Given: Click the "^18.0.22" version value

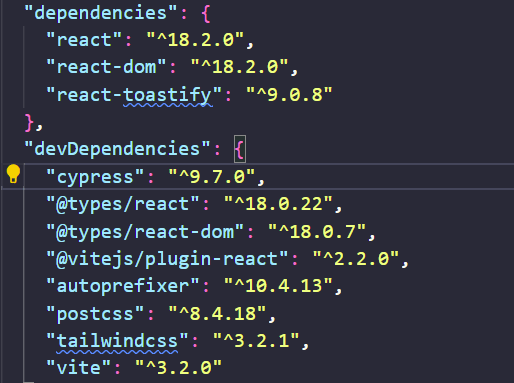Looking at the screenshot, I should (x=278, y=204).
